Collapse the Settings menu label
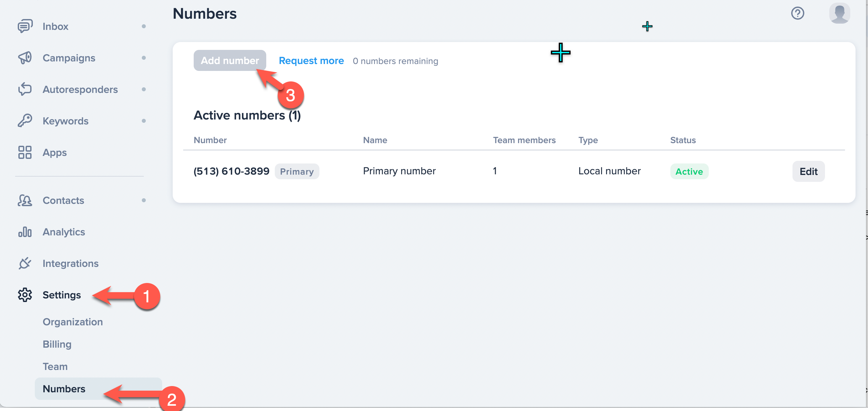Viewport: 868px width, 411px height. [x=62, y=295]
